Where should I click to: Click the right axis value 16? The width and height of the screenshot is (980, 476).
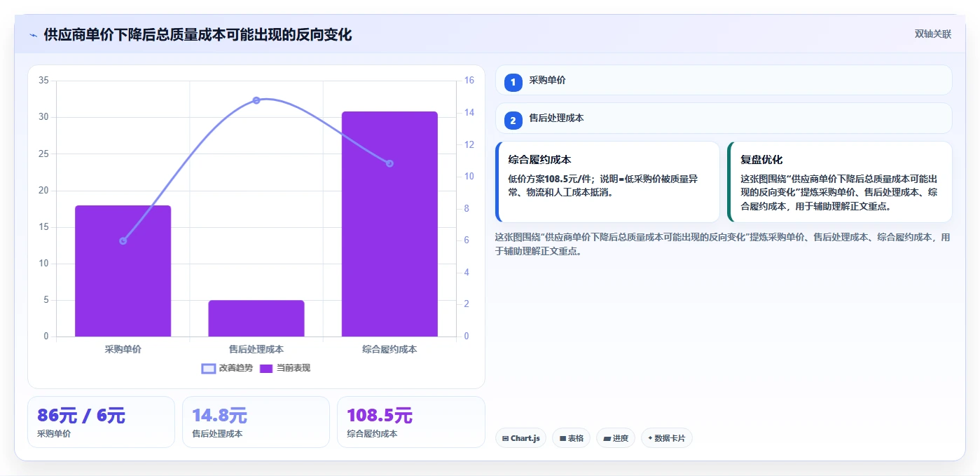pyautogui.click(x=469, y=81)
